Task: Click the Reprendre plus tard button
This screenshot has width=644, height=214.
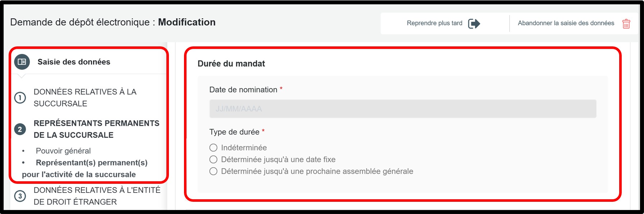Action: [434, 23]
